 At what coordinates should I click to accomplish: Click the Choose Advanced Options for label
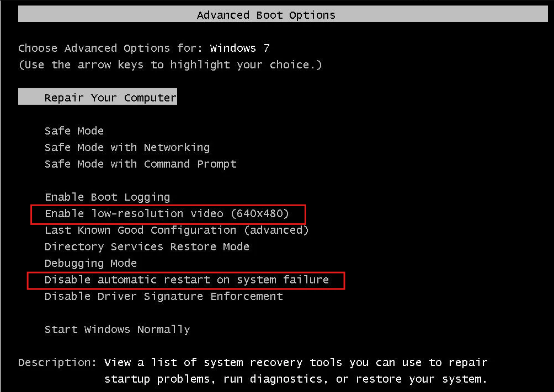point(110,48)
